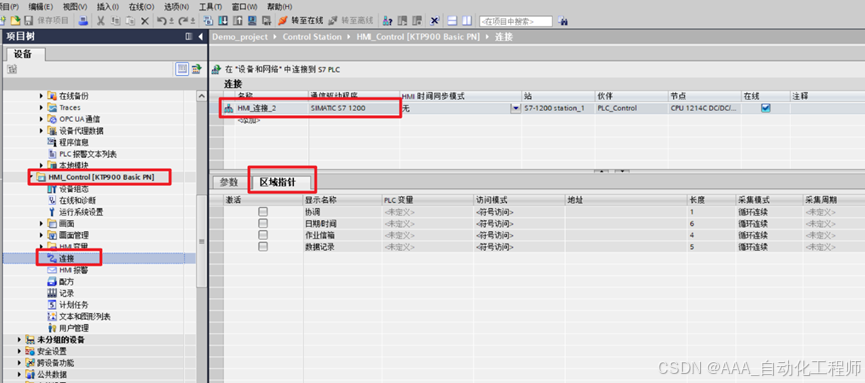Screen dimensions: 865x383
Task: Open the 插入(I) menu
Action: coord(108,7)
